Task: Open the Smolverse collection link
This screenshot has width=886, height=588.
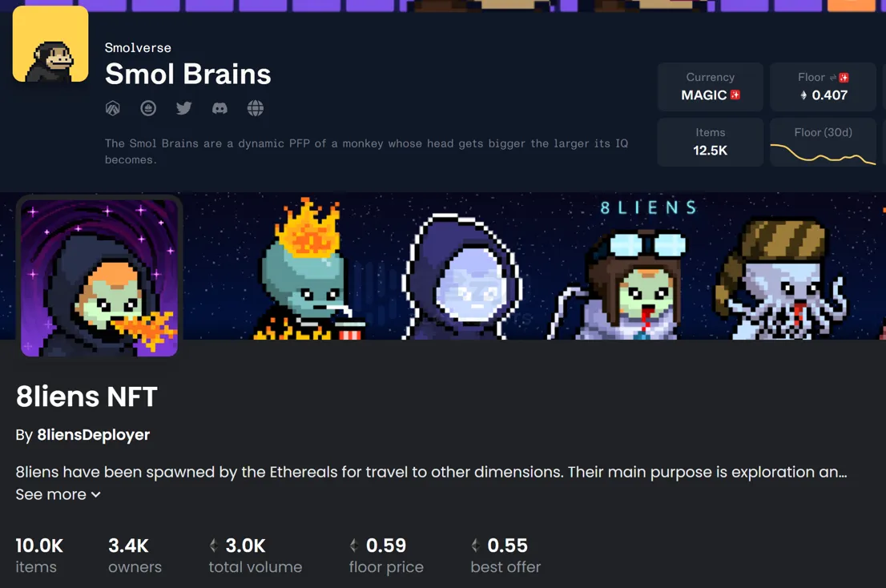Action: (x=138, y=48)
